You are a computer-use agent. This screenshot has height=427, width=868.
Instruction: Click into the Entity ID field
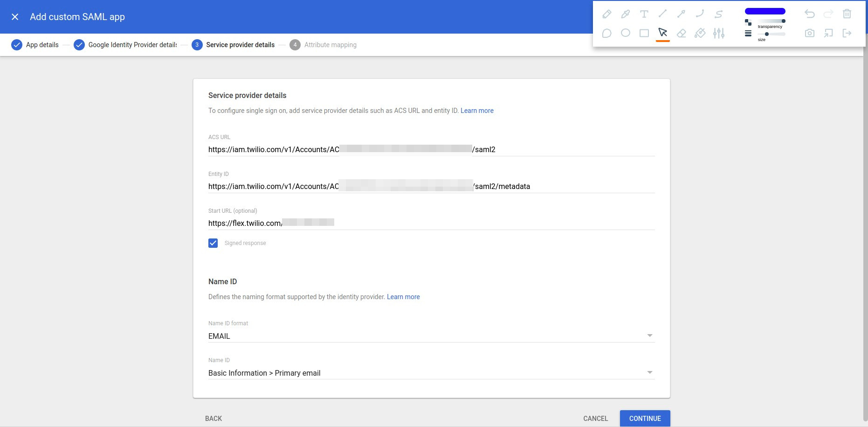432,186
